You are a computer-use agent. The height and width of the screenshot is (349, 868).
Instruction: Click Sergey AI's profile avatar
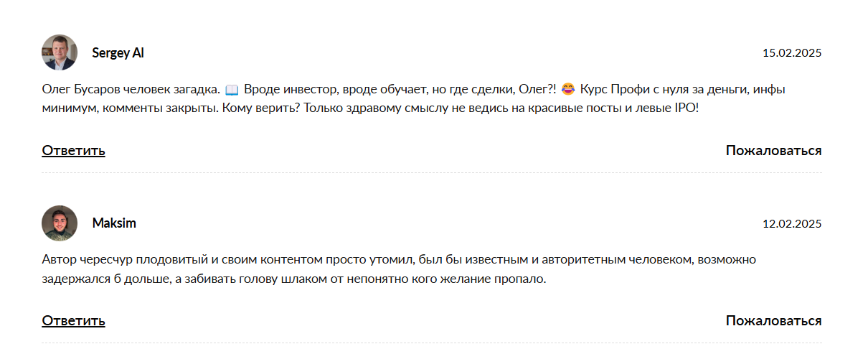(x=60, y=52)
